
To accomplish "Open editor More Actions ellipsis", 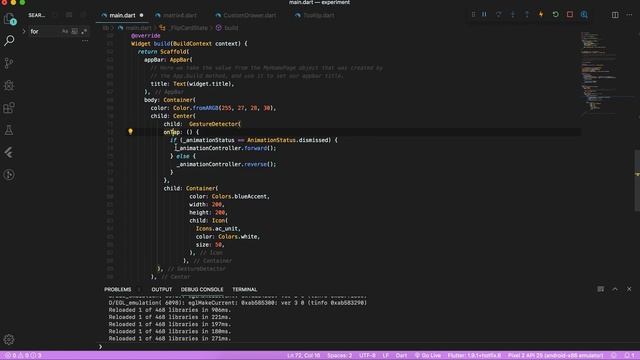I will (629, 15).
